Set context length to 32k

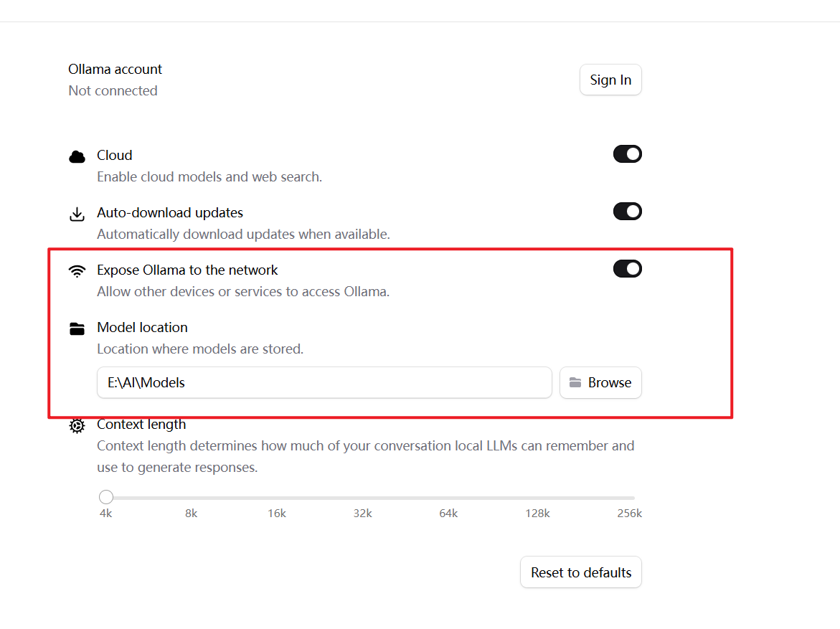click(x=363, y=498)
